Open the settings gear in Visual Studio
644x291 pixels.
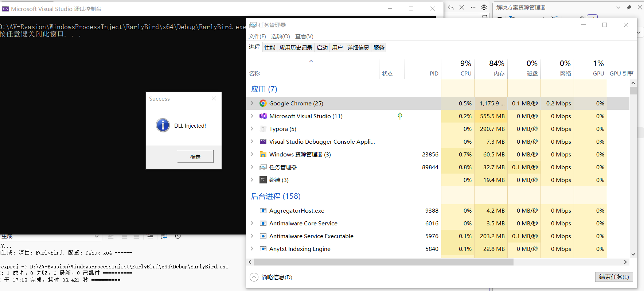(x=484, y=7)
